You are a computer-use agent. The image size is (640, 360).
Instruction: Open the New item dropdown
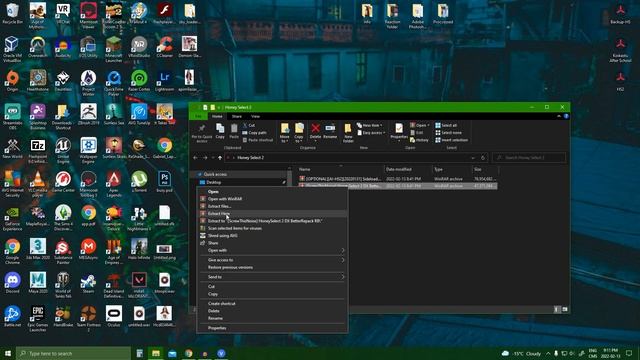[370, 125]
